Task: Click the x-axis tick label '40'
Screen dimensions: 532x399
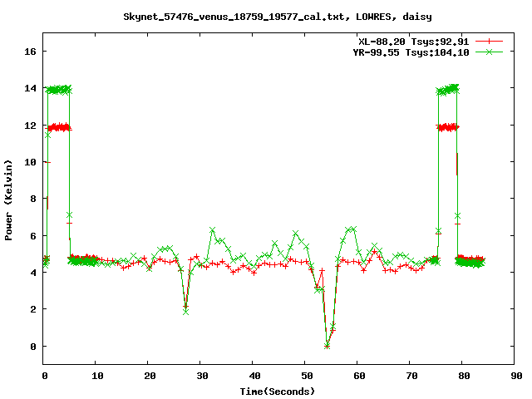Action: click(254, 376)
